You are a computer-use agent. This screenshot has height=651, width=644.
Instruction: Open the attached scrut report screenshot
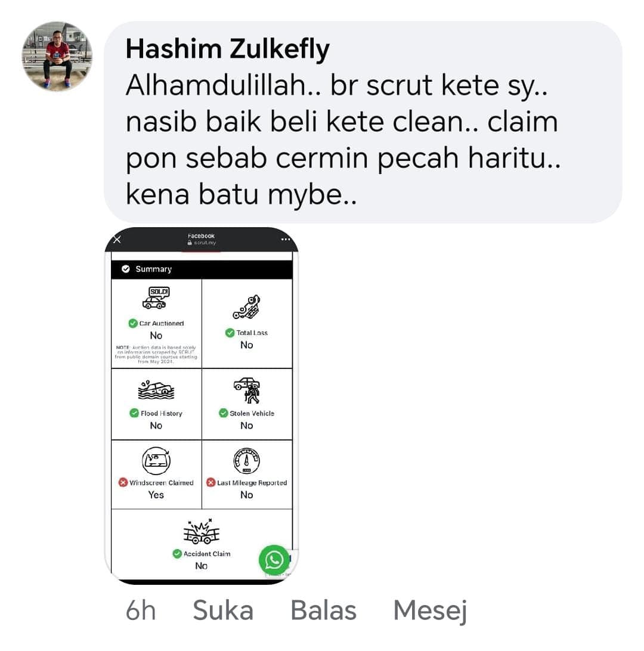click(202, 405)
